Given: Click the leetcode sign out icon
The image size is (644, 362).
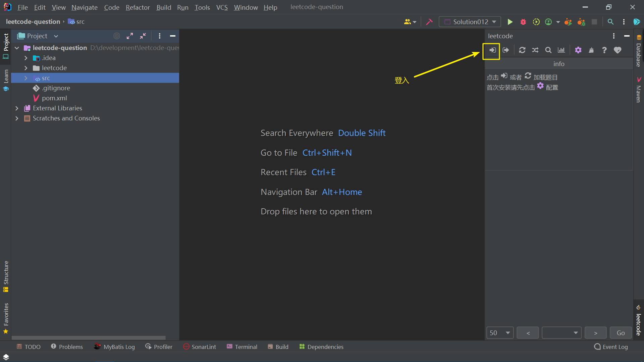Looking at the screenshot, I should (506, 50).
